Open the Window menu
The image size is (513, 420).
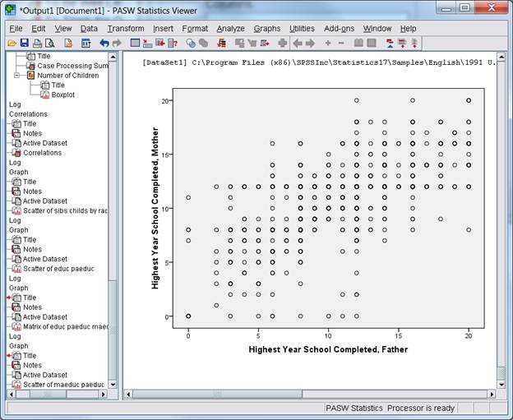pos(377,29)
